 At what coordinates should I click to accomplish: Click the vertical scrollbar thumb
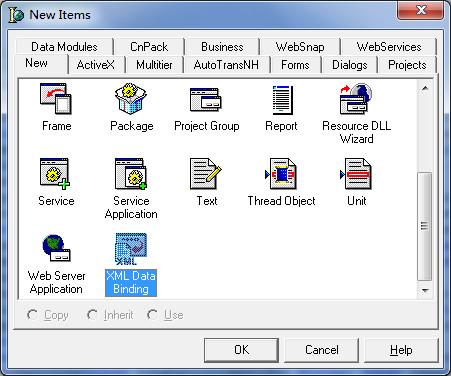point(425,227)
